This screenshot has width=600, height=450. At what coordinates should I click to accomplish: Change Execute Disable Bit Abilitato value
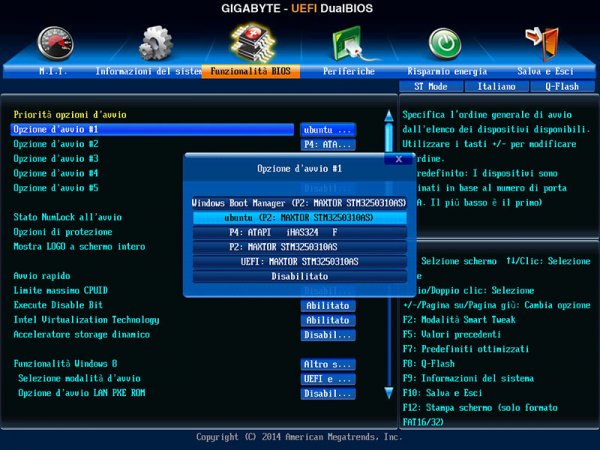click(x=328, y=305)
